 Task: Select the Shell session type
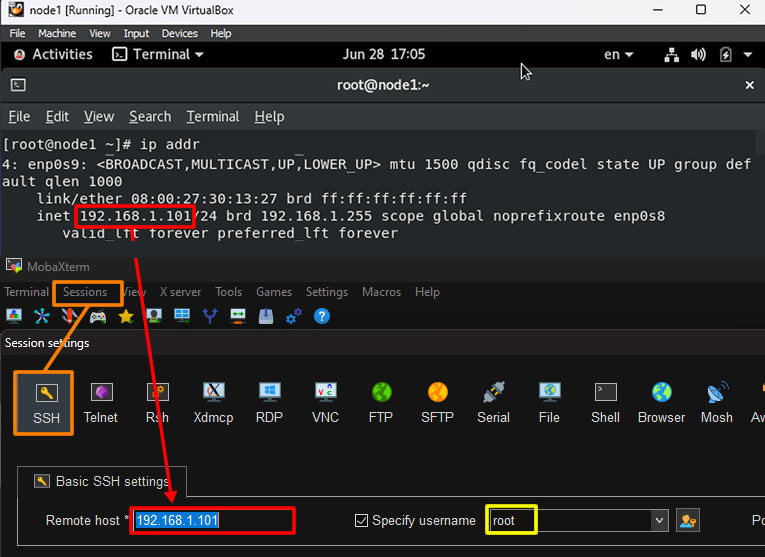pos(605,403)
